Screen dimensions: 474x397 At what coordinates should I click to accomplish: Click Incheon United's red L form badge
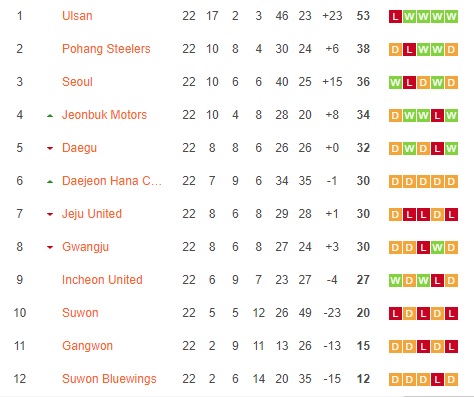437,280
